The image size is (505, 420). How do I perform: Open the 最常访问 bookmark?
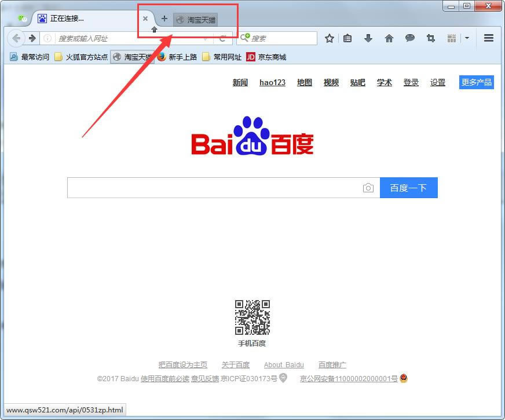tap(30, 57)
